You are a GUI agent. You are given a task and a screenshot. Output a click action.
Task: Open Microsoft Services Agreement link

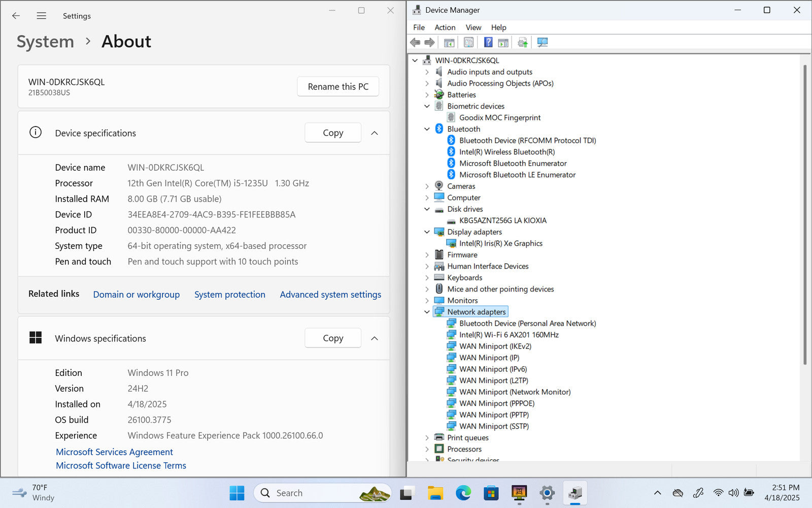[x=114, y=452]
